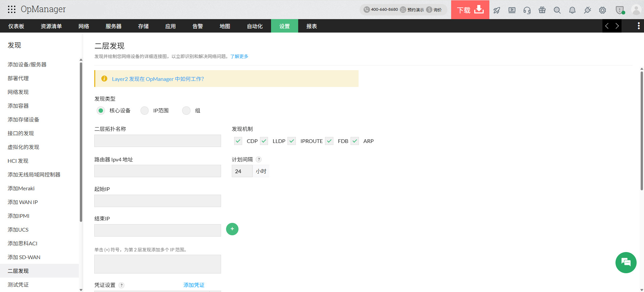Click the IP range list text area

point(158,264)
